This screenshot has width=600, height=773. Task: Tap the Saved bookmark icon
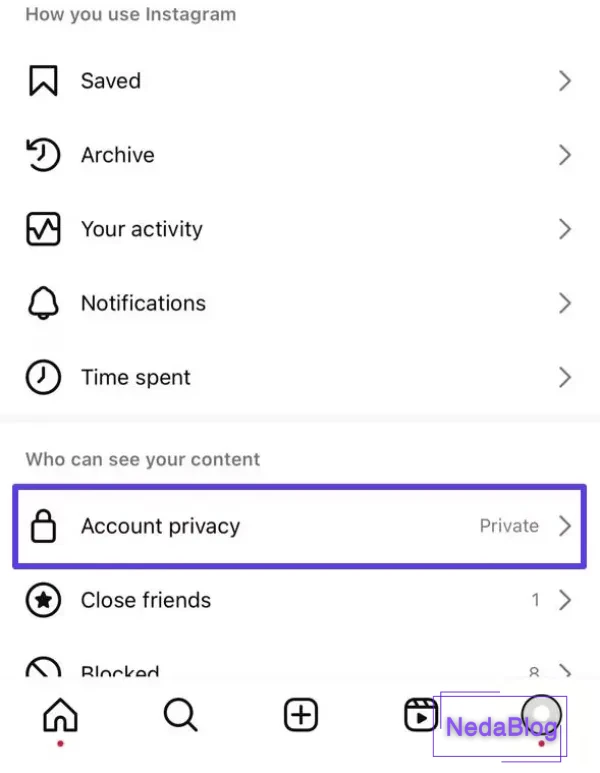point(43,81)
